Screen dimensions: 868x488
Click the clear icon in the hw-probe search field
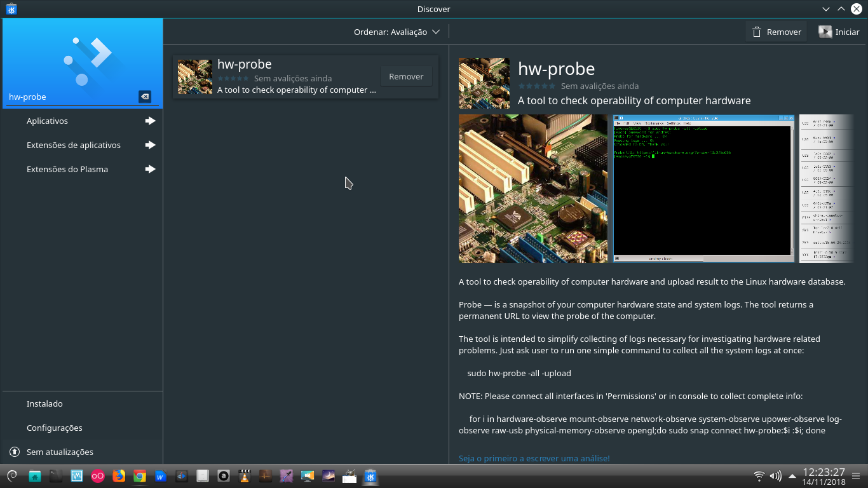[145, 97]
